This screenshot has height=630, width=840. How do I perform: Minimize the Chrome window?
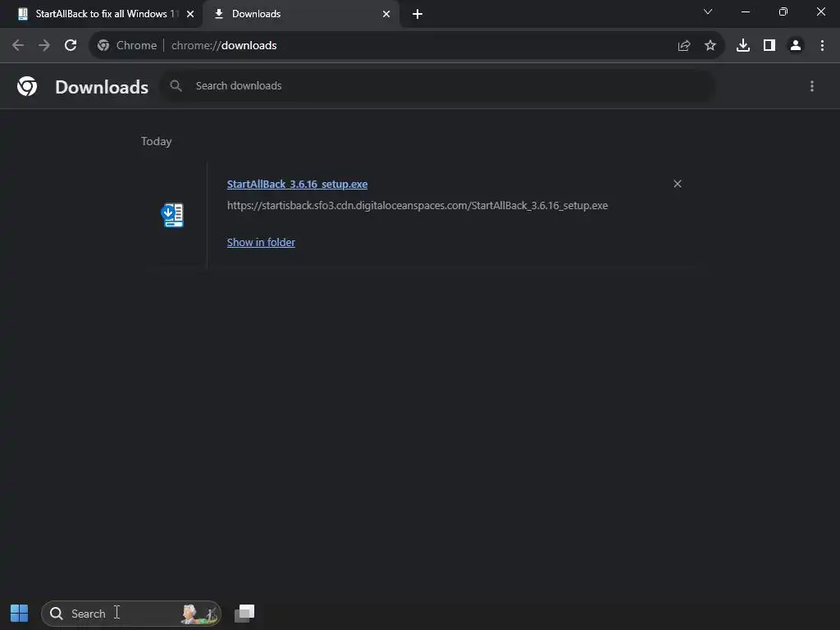745,11
